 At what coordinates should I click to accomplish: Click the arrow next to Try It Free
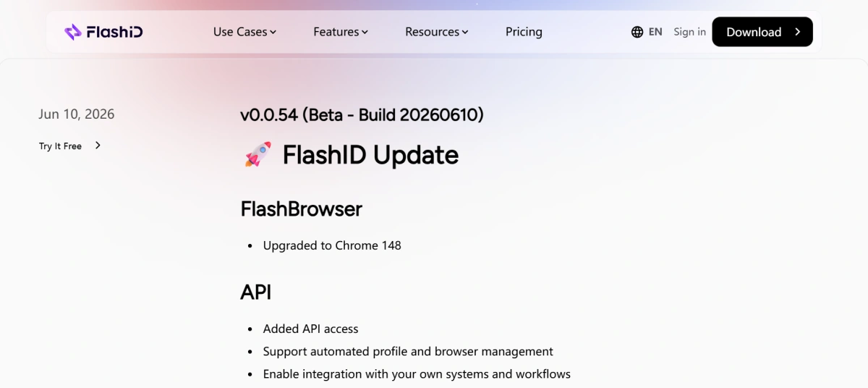tap(98, 145)
